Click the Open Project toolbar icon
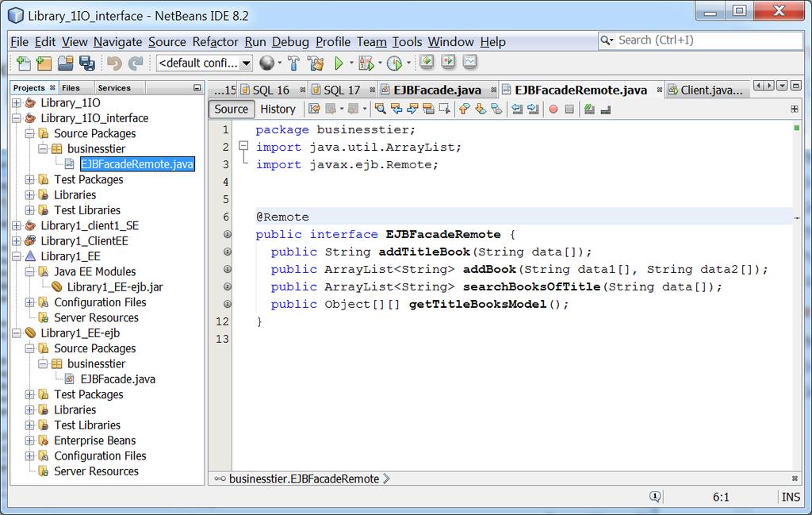Viewport: 812px width, 515px height. [x=65, y=63]
